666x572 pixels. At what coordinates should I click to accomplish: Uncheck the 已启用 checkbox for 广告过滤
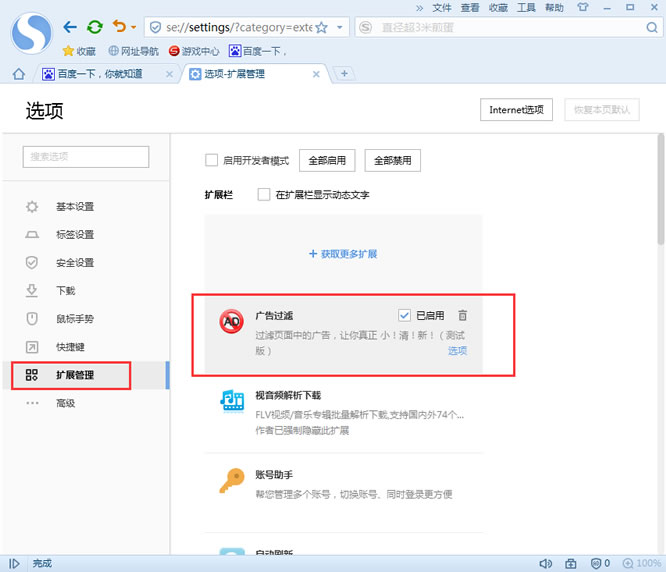(404, 315)
